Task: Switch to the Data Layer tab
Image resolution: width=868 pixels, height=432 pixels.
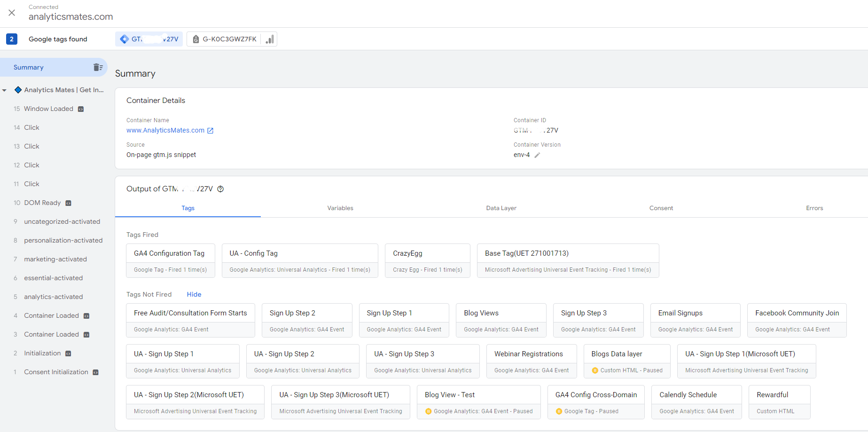Action: coord(501,208)
